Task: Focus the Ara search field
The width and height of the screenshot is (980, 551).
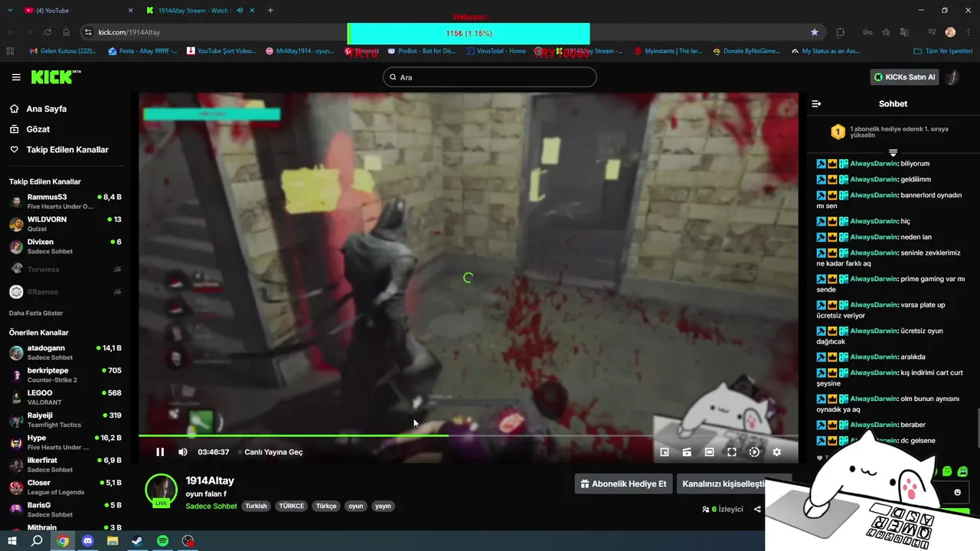Action: click(x=490, y=77)
